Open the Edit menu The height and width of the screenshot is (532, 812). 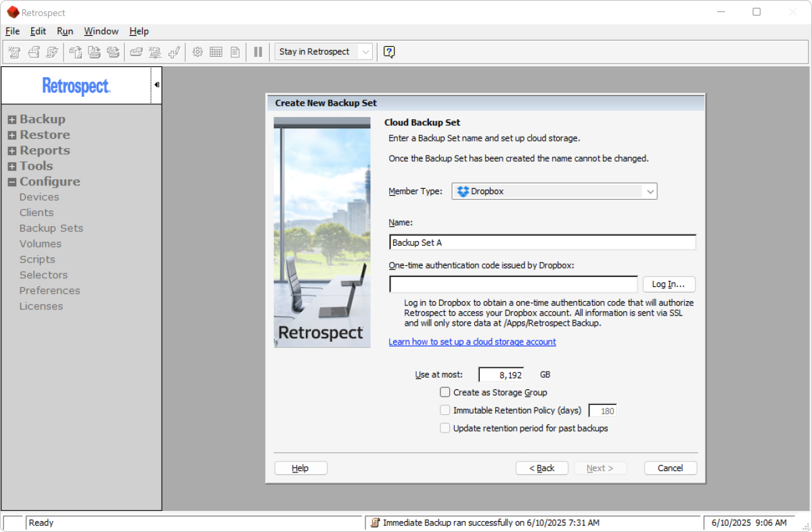[38, 31]
